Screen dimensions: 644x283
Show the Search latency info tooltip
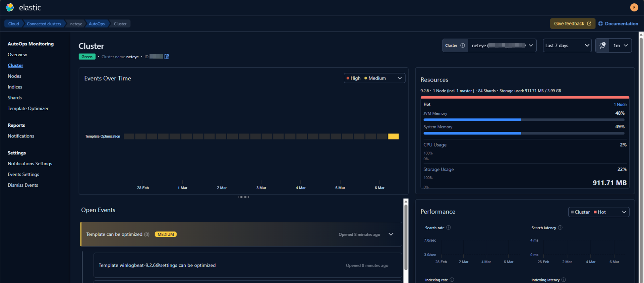560,228
